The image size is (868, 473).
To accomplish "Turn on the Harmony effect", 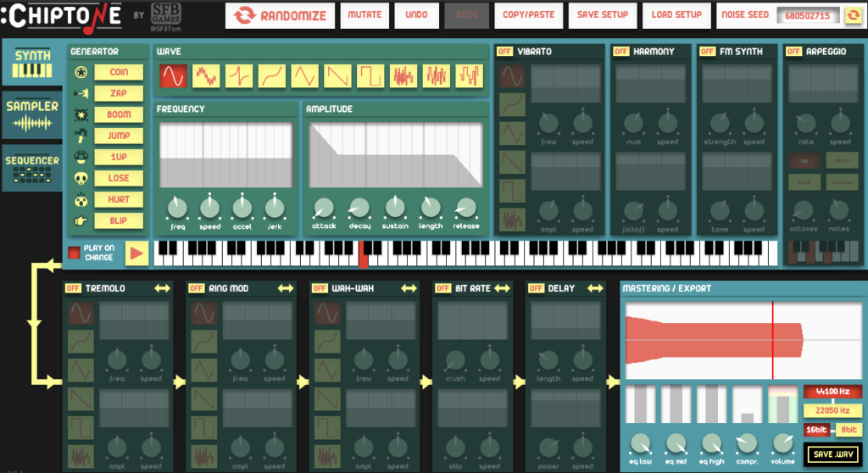I will [621, 52].
